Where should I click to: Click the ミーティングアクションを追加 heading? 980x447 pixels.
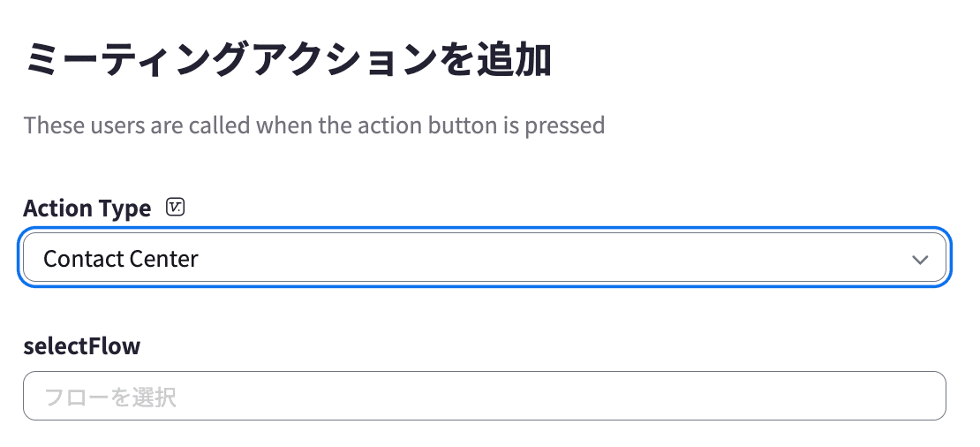(288, 61)
